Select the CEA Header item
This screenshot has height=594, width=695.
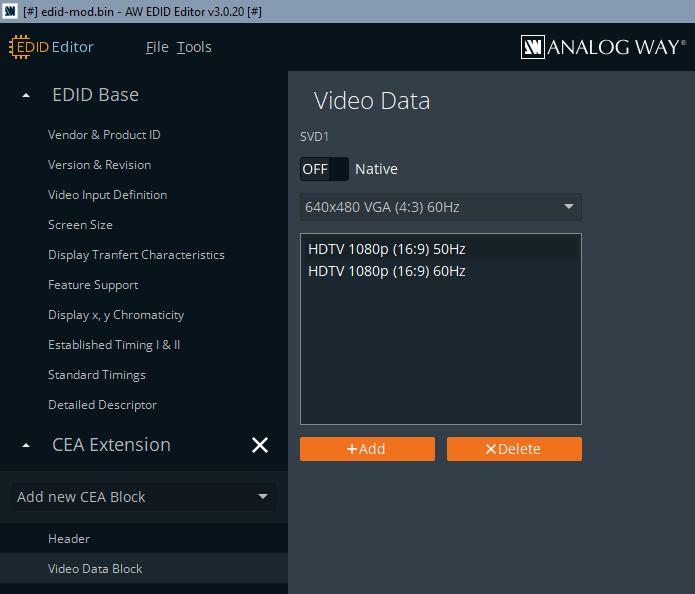tap(69, 539)
